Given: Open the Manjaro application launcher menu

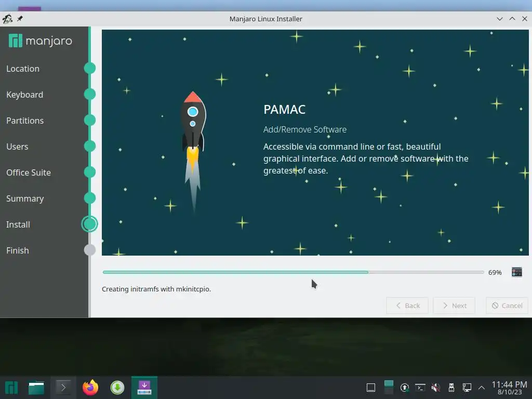Looking at the screenshot, I should tap(11, 388).
